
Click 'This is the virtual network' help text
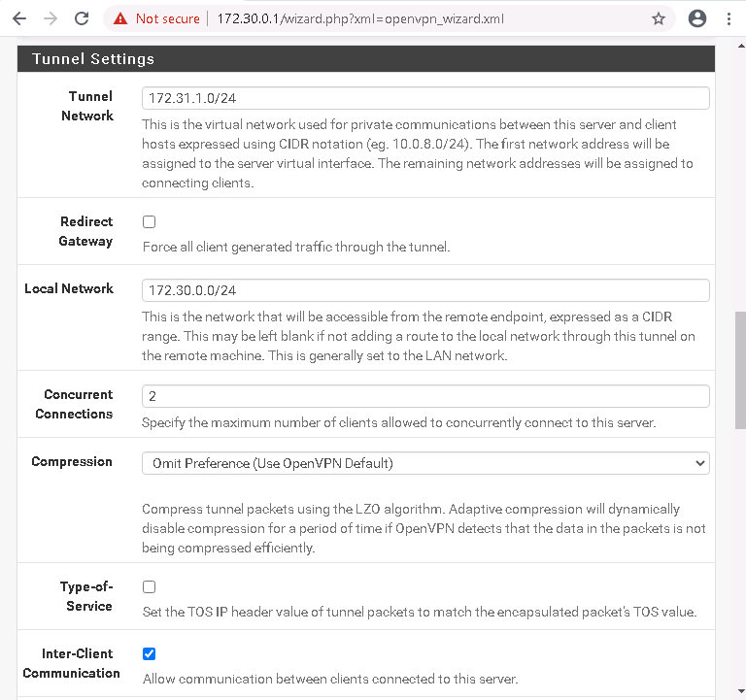coord(418,153)
